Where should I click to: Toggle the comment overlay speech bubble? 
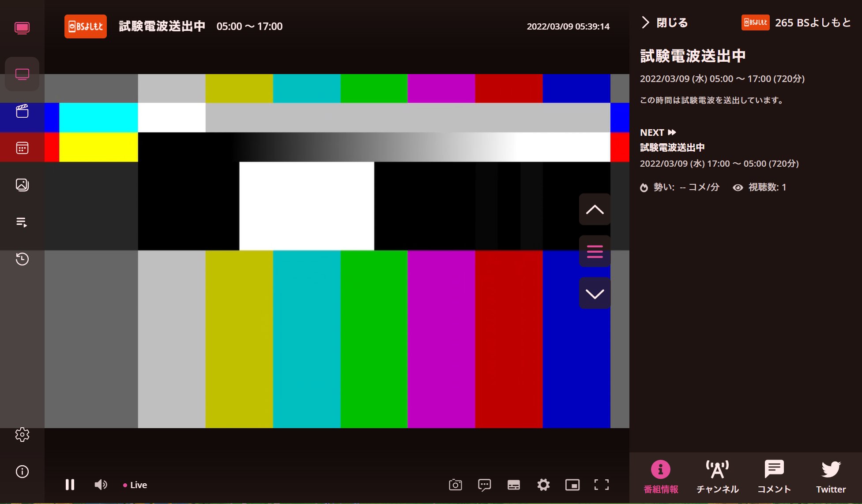point(484,485)
